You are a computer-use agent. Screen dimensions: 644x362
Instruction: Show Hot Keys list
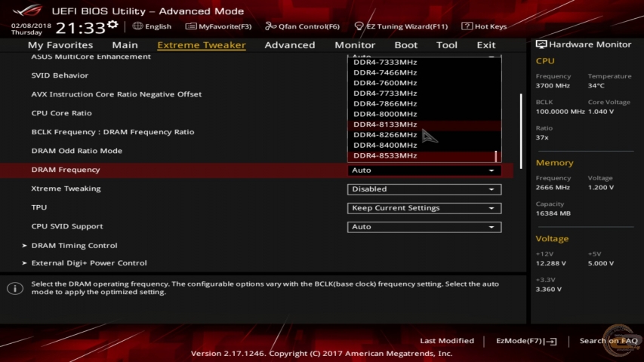484,26
